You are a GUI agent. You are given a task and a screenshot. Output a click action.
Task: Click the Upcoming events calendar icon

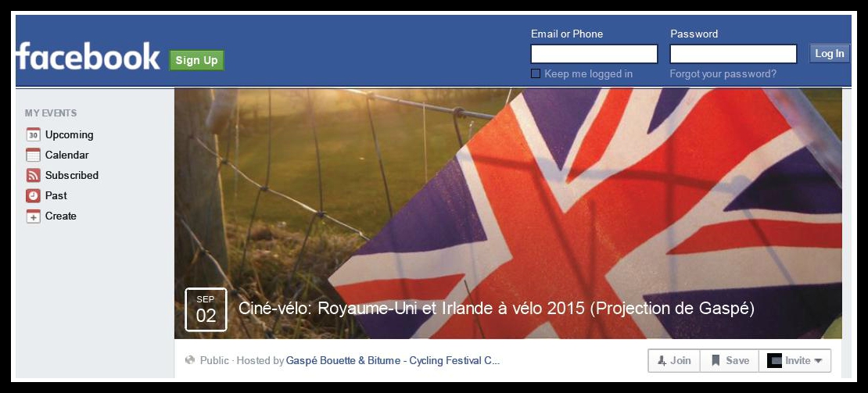tap(33, 135)
